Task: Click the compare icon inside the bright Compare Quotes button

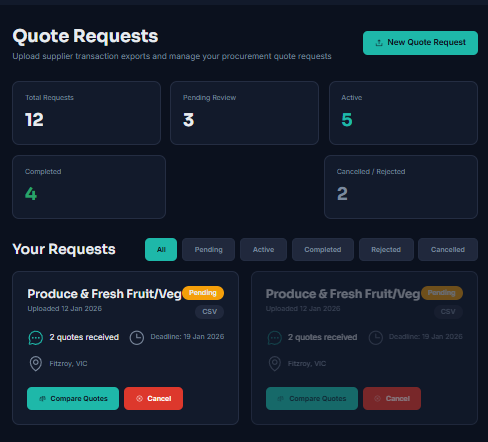Action: pyautogui.click(x=43, y=399)
